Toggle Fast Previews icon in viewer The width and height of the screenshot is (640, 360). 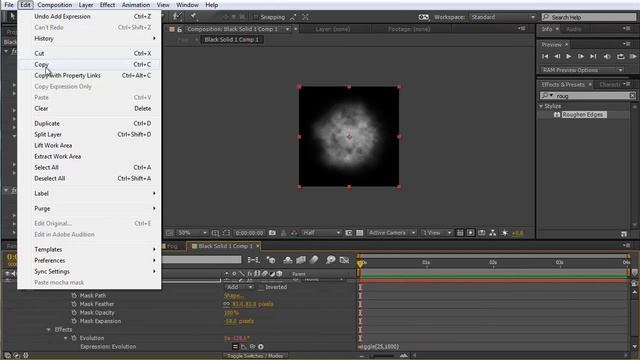coord(471,233)
